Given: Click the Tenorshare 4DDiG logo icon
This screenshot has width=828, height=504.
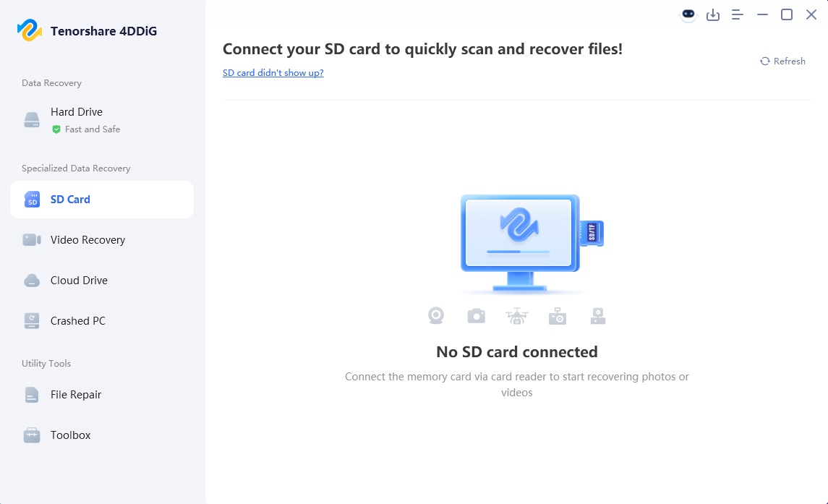Looking at the screenshot, I should pos(30,30).
